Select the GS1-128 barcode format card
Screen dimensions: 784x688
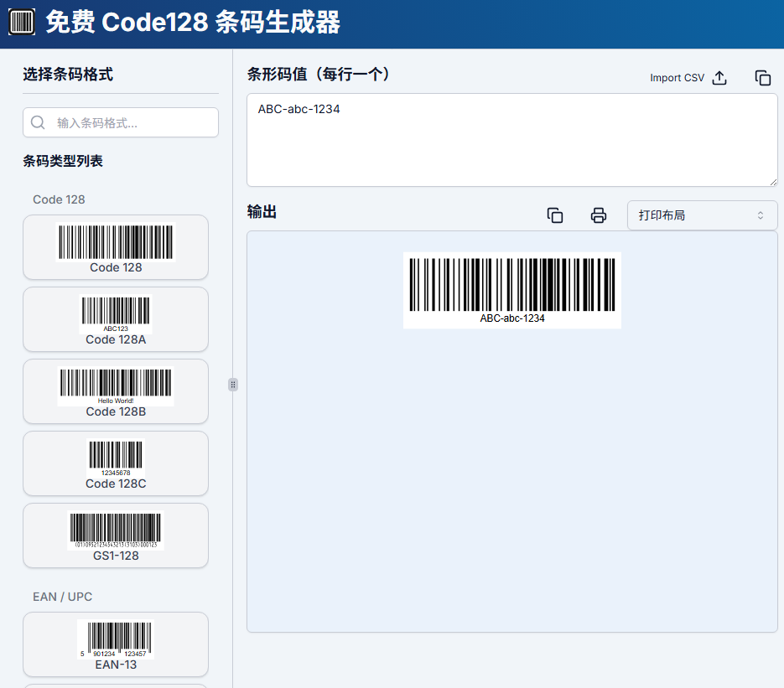click(116, 535)
